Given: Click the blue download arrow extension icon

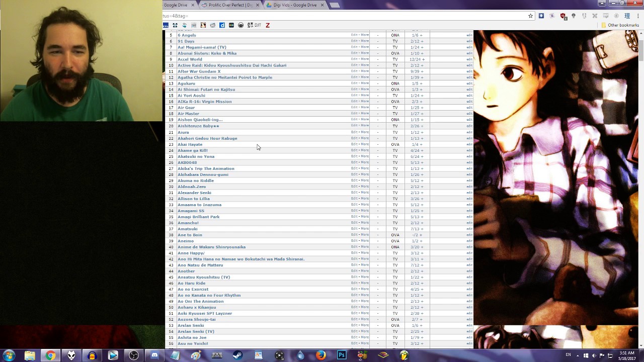Looking at the screenshot, I should pos(541,16).
